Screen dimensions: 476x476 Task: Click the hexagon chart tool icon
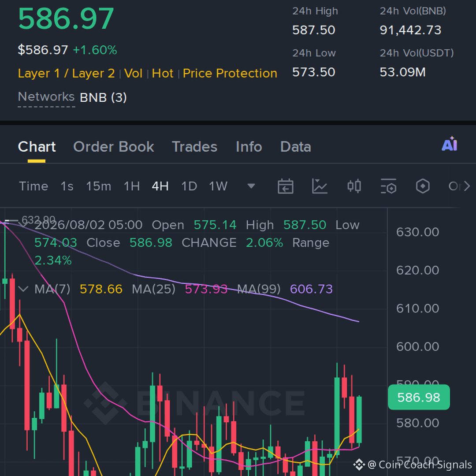423,186
